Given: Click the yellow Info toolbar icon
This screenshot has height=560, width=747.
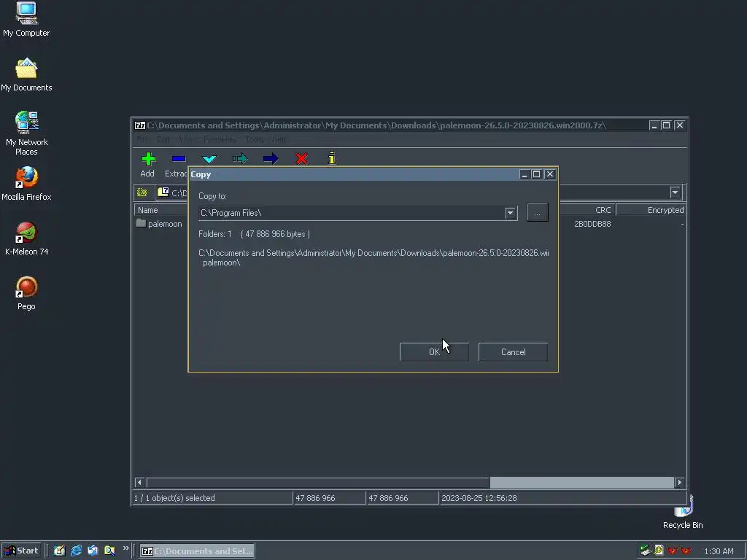Looking at the screenshot, I should [332, 158].
